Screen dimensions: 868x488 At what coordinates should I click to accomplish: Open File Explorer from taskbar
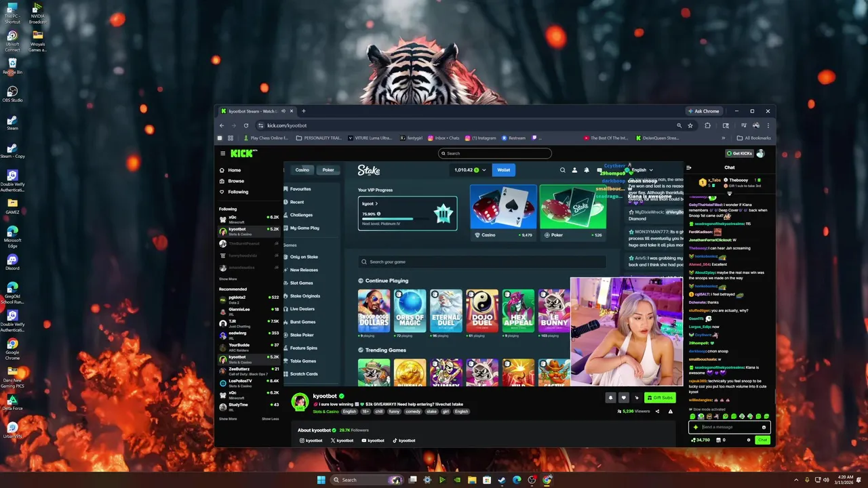tap(472, 480)
